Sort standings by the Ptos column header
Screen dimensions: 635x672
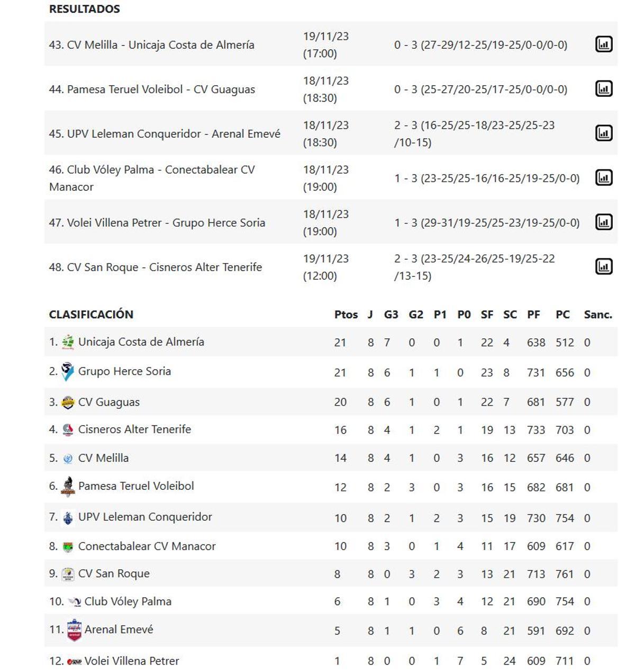tap(346, 313)
